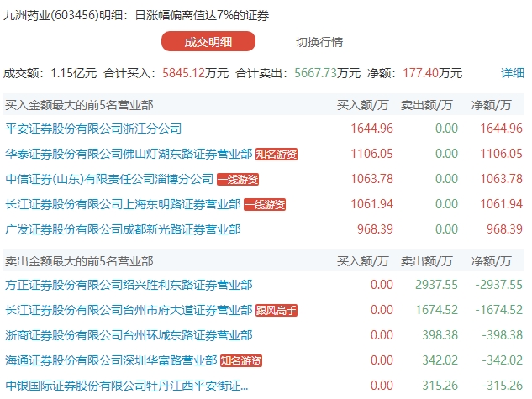Viewport: 532px width, 399px height.
Task: View 海通证券 深圳华富路营业部 details
Action: (x=111, y=360)
